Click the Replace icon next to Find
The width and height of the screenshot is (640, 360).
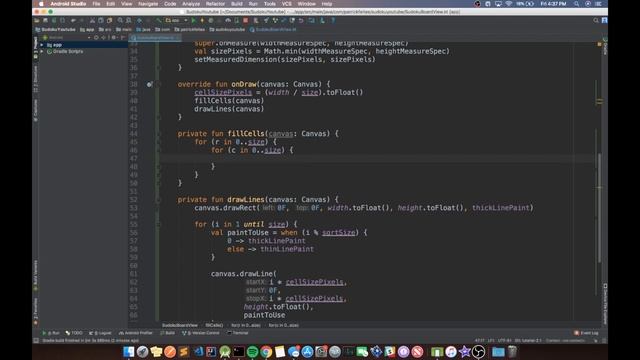click(x=129, y=20)
